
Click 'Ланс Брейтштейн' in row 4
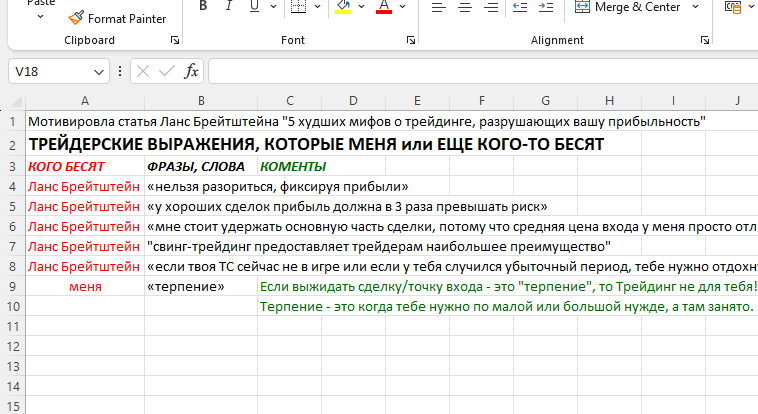[x=85, y=186]
